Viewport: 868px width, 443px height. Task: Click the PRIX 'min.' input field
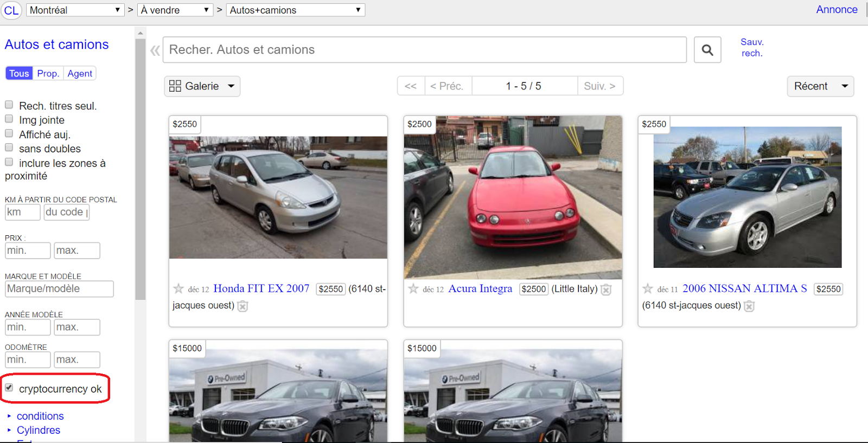(x=28, y=251)
